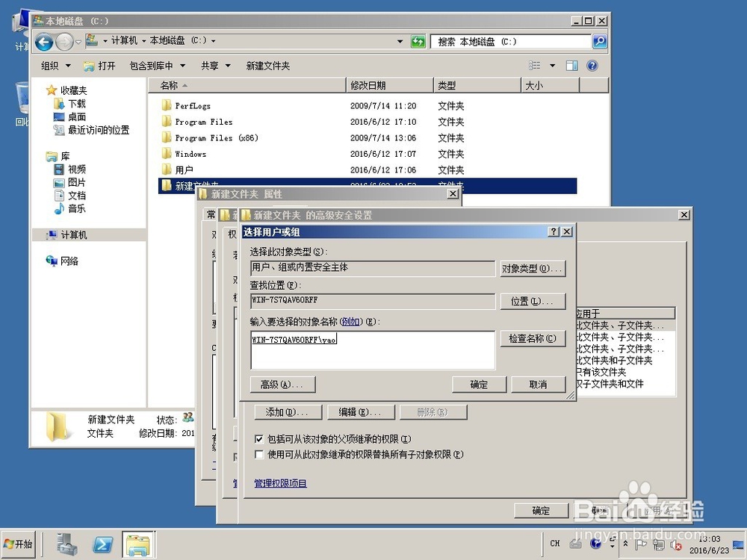The image size is (747, 560).
Task: Click the back navigation arrow
Action: (x=45, y=43)
